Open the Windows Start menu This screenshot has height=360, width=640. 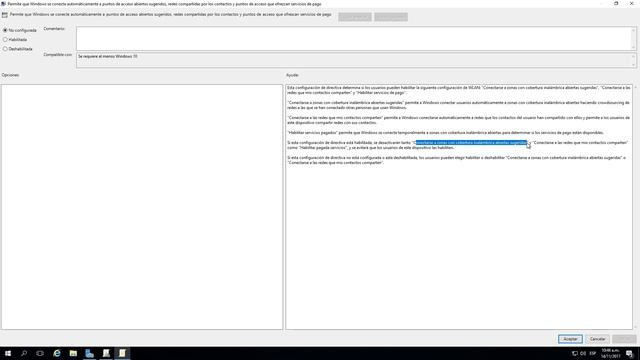tap(8, 353)
